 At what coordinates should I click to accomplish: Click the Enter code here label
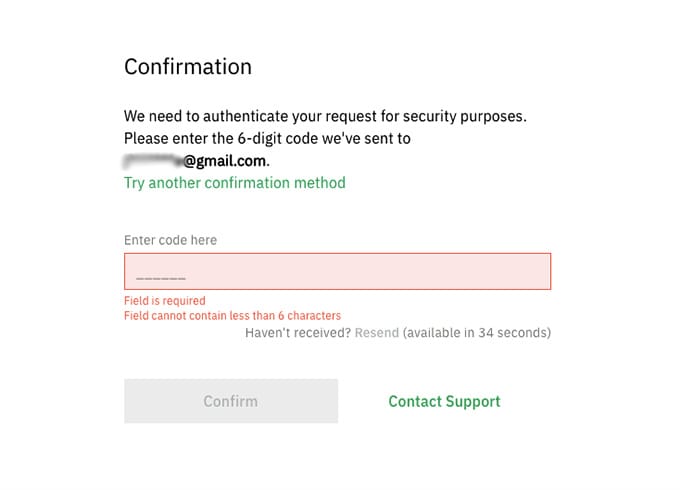tap(170, 240)
